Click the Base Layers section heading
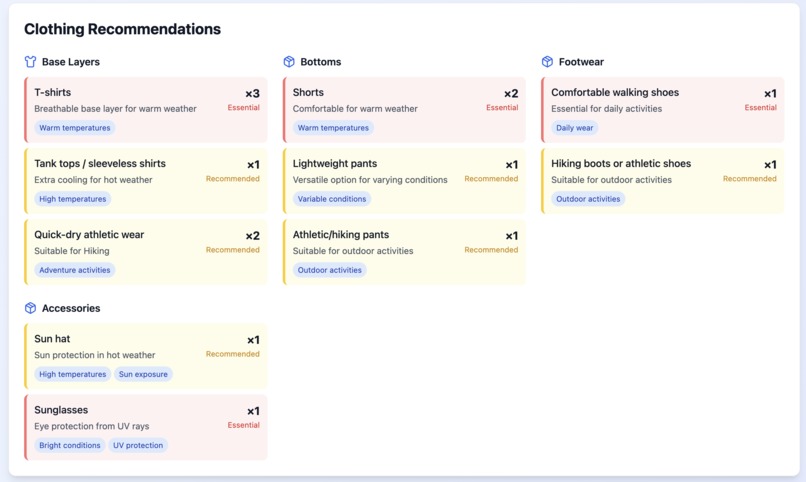806x482 pixels. [x=71, y=62]
